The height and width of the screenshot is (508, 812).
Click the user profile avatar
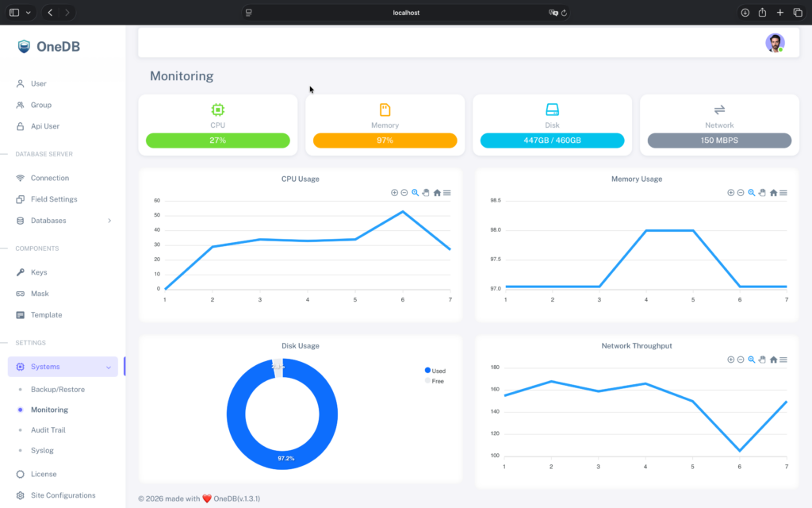tap(775, 43)
